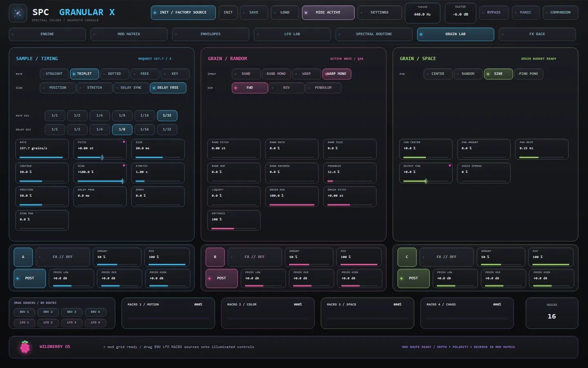This screenshot has width=588, height=368.
Task: Click the SAVE button
Action: [254, 13]
